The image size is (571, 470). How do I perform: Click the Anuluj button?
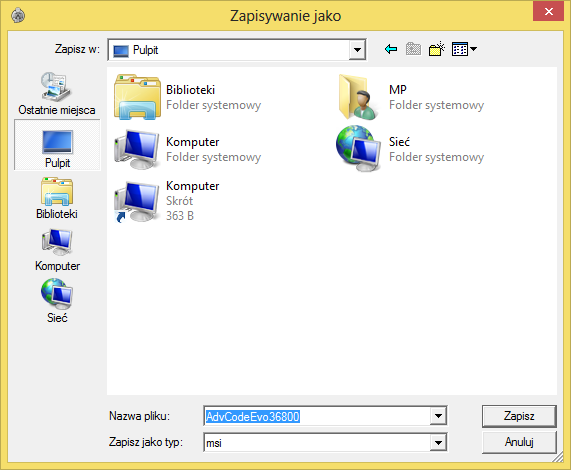click(x=519, y=442)
